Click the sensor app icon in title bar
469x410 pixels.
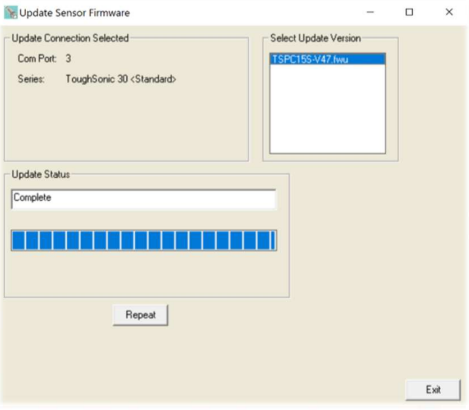click(x=11, y=13)
